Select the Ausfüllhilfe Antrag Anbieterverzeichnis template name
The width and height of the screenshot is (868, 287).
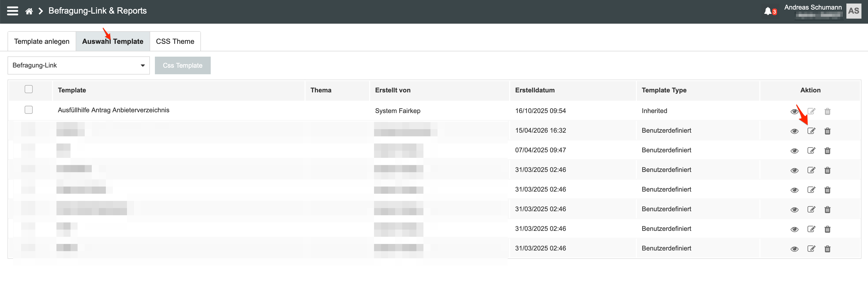(114, 110)
